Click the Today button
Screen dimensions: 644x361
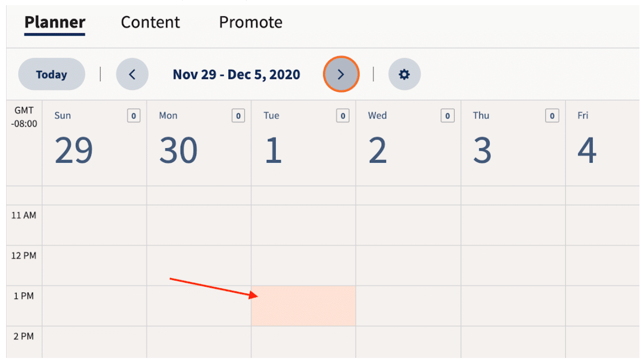pyautogui.click(x=51, y=74)
